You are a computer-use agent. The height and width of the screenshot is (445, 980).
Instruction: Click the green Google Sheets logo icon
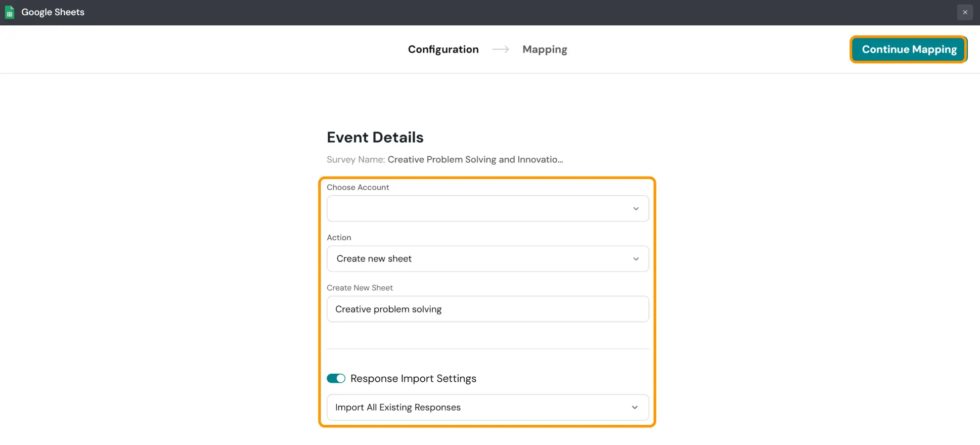click(10, 12)
